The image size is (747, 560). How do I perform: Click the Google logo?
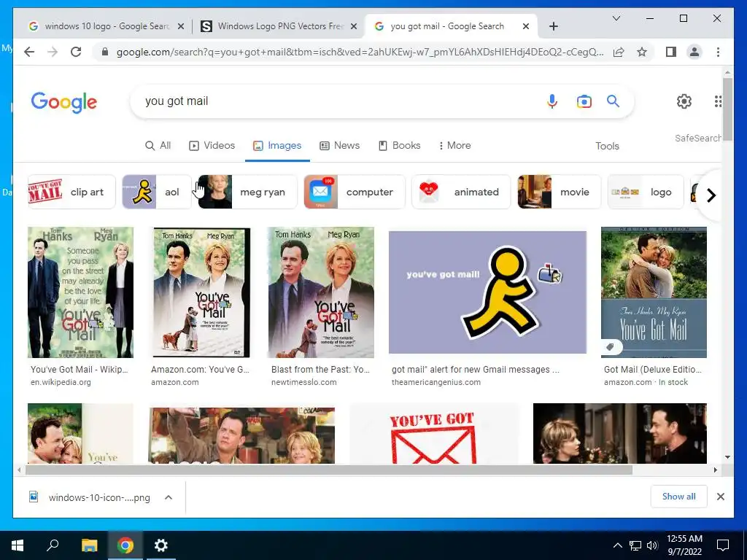click(64, 102)
